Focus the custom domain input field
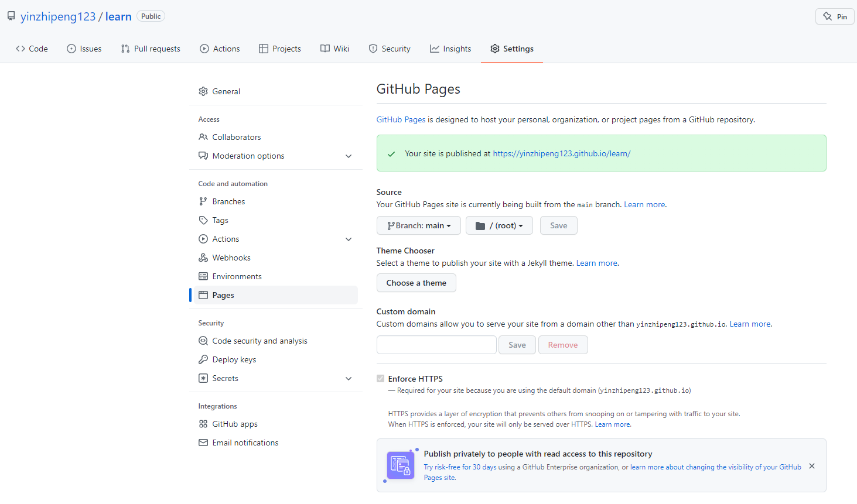 click(436, 345)
